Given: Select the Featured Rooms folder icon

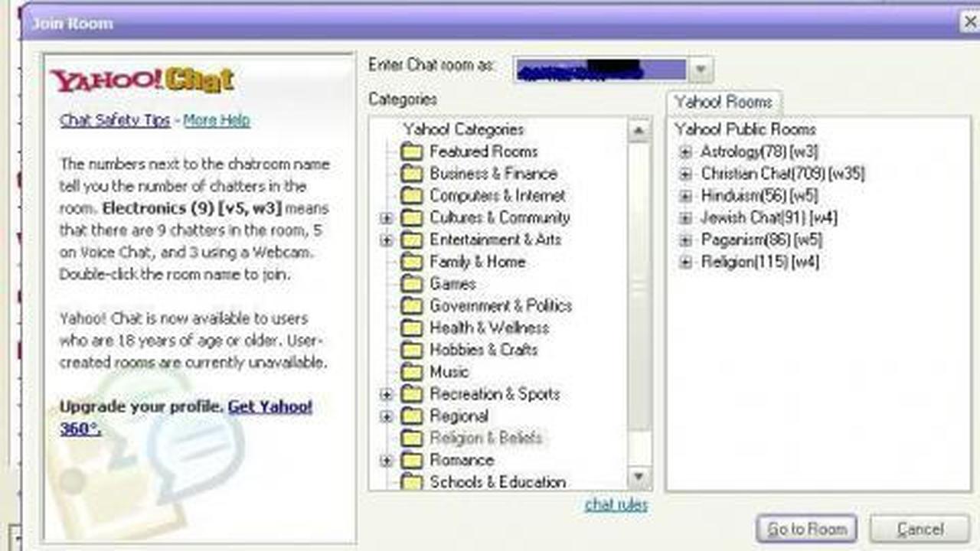Looking at the screenshot, I should tap(412, 152).
